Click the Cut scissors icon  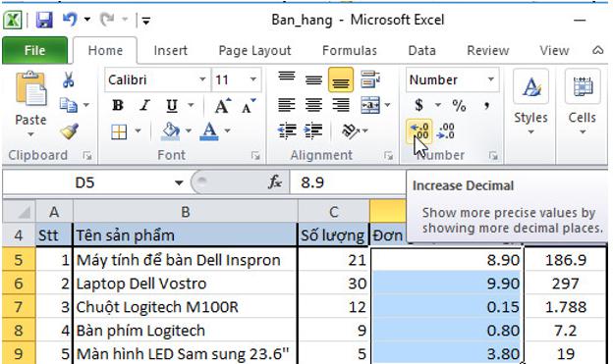pyautogui.click(x=69, y=79)
